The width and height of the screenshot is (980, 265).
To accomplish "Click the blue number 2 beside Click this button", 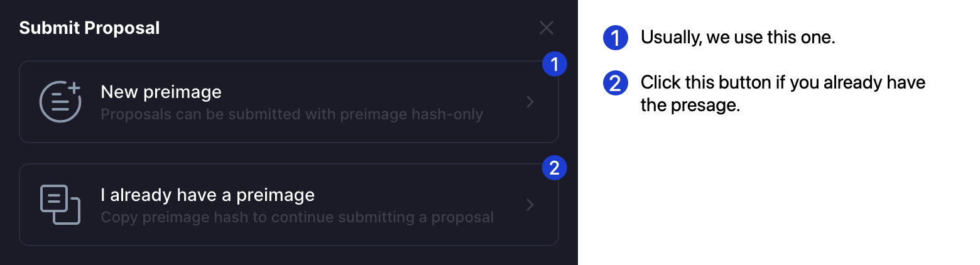I will [x=615, y=84].
